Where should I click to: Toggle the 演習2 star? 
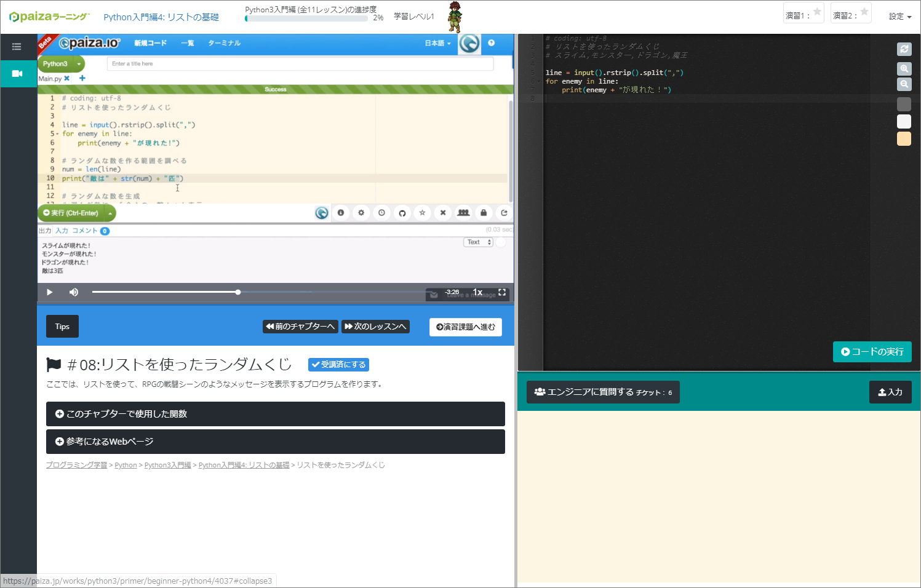864,12
